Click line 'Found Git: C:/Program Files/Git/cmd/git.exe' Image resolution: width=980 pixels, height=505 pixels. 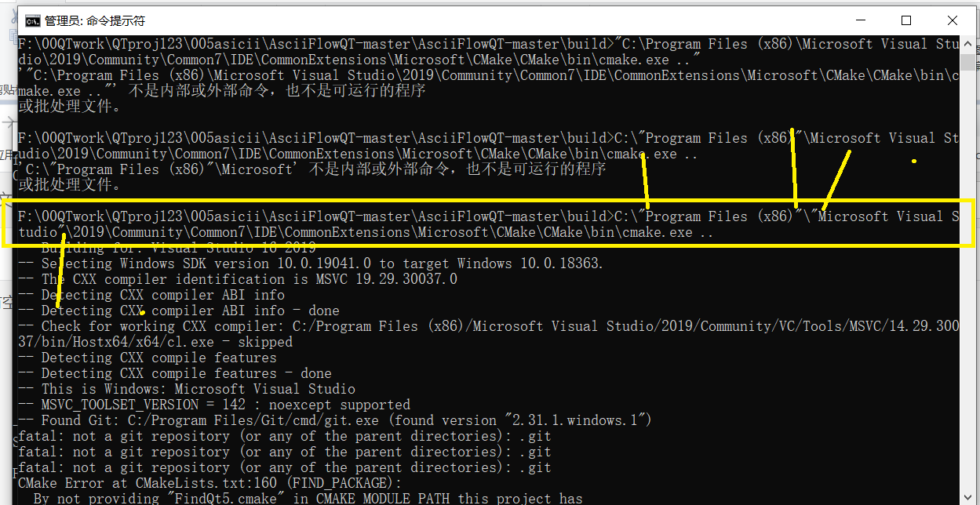coord(335,420)
